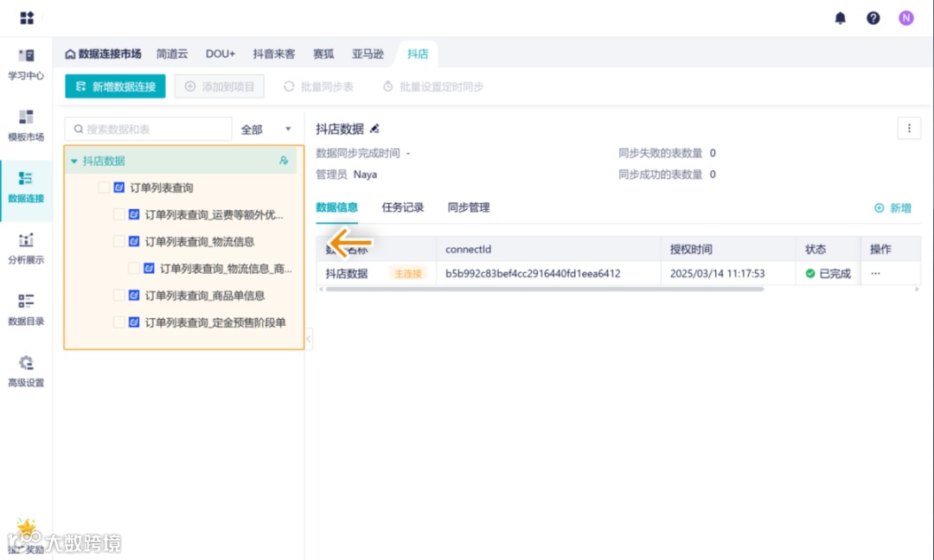This screenshot has width=934, height=560.
Task: Click the manager name Naya
Action: [365, 175]
